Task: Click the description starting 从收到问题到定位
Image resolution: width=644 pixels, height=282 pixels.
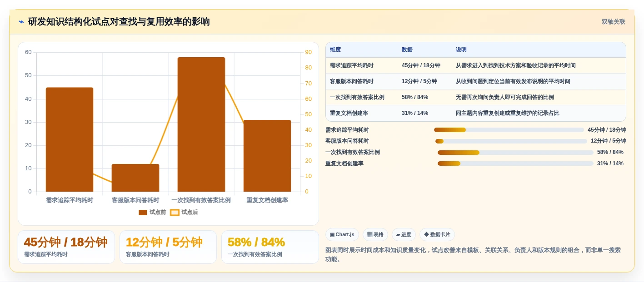Action: [x=513, y=81]
